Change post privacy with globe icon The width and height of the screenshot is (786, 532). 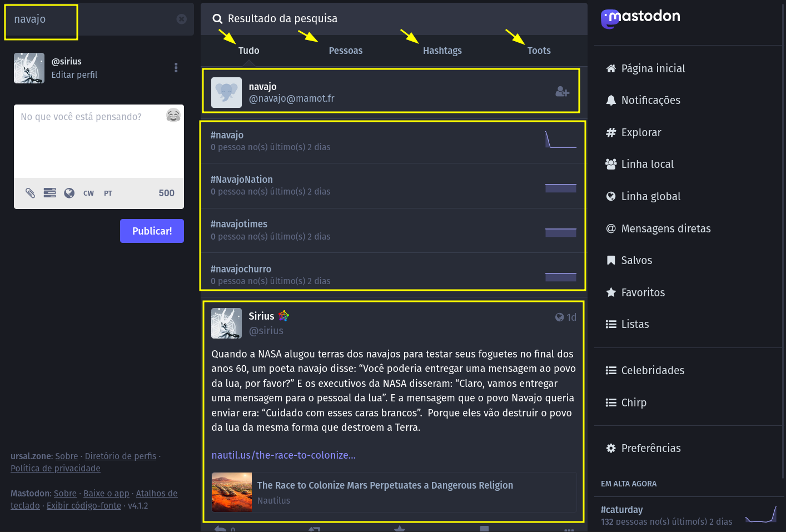coord(69,193)
